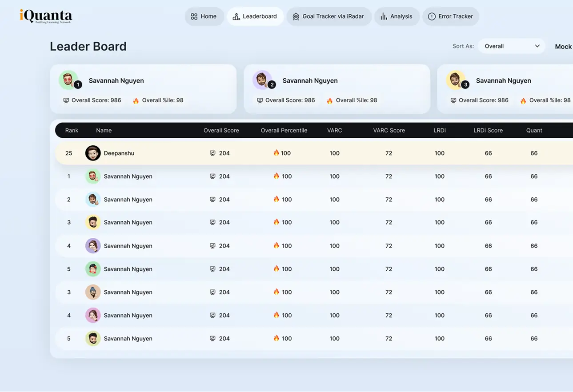Image resolution: width=573 pixels, height=392 pixels.
Task: Click the iQuanta logo
Action: (46, 16)
